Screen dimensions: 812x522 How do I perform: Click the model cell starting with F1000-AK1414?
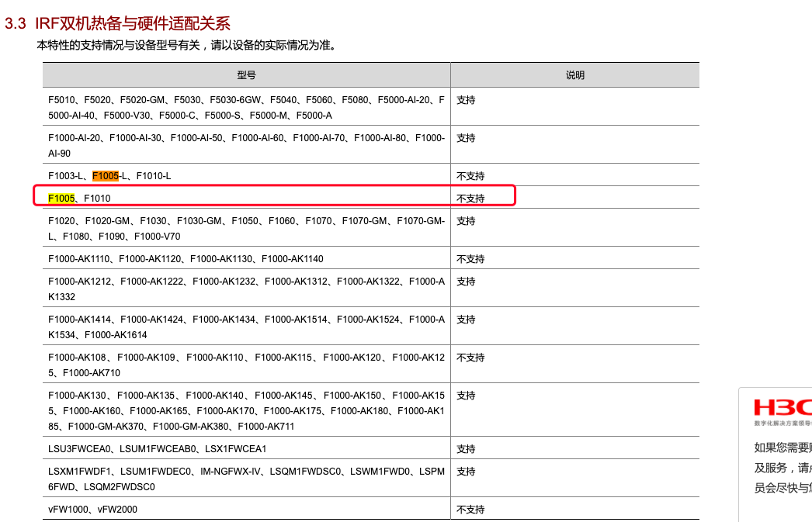coord(247,327)
